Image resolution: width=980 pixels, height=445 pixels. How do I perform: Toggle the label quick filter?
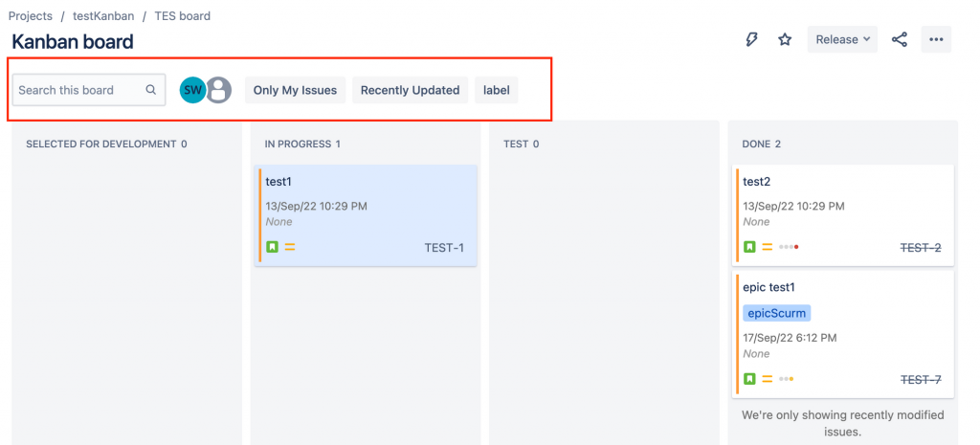pos(496,90)
